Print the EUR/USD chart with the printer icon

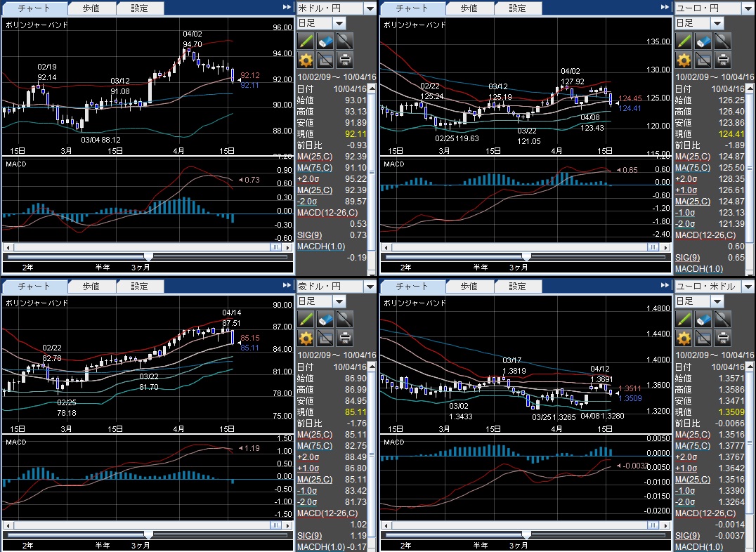point(722,338)
